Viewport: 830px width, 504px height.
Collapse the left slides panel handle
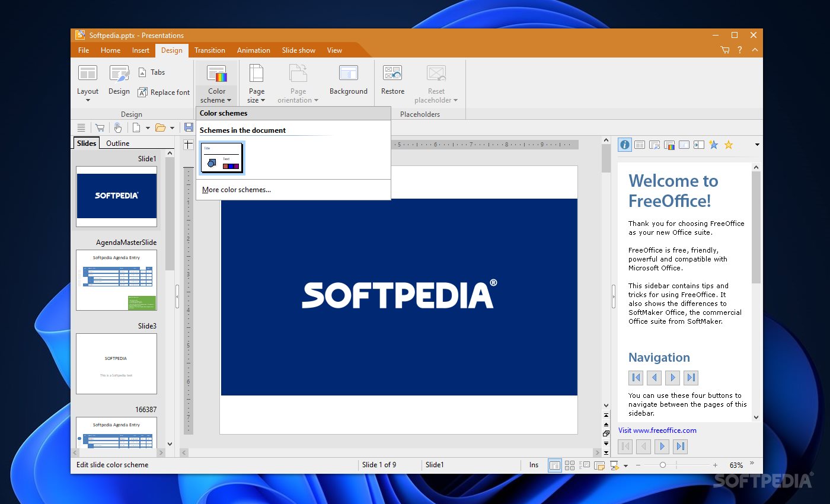[x=177, y=296]
